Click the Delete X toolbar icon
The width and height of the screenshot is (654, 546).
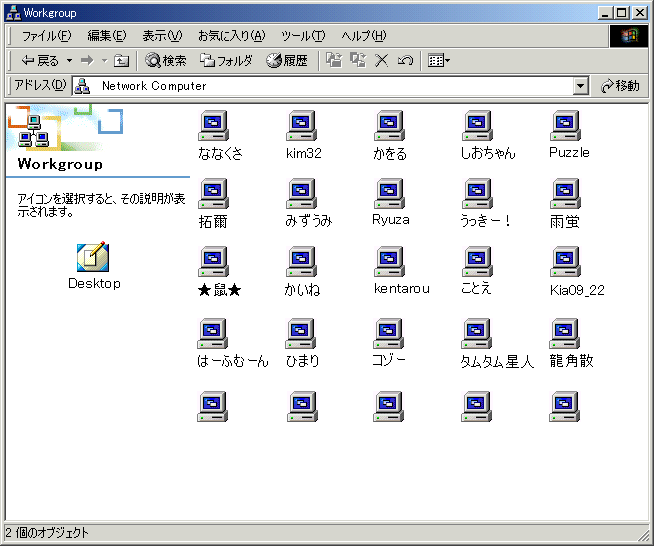click(382, 61)
